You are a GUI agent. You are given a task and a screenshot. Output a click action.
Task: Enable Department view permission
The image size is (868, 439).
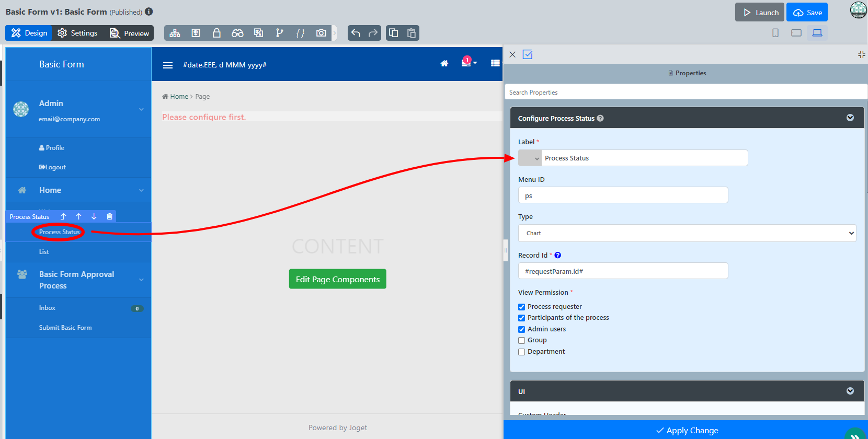(x=521, y=352)
